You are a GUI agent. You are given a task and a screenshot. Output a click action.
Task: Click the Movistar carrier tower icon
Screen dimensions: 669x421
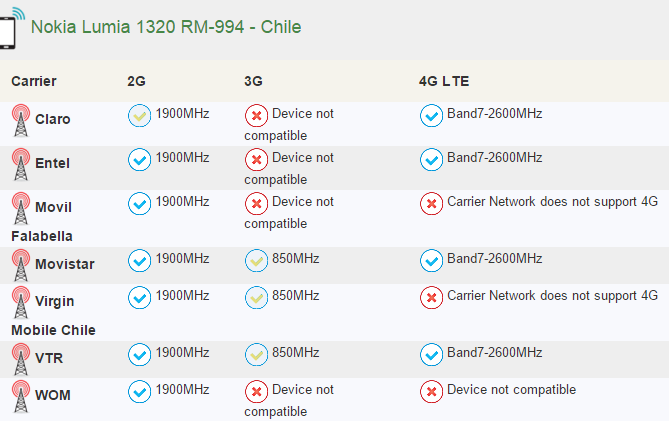pyautogui.click(x=20, y=263)
